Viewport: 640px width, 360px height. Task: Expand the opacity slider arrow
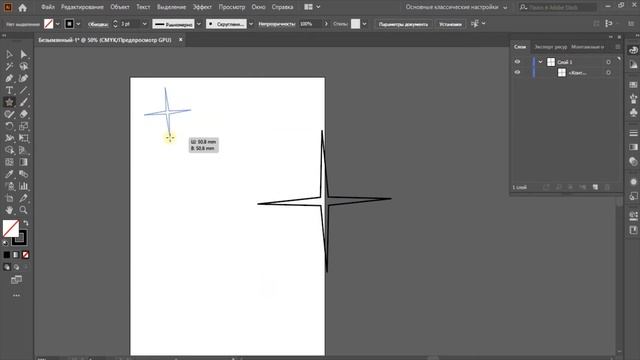tap(326, 24)
